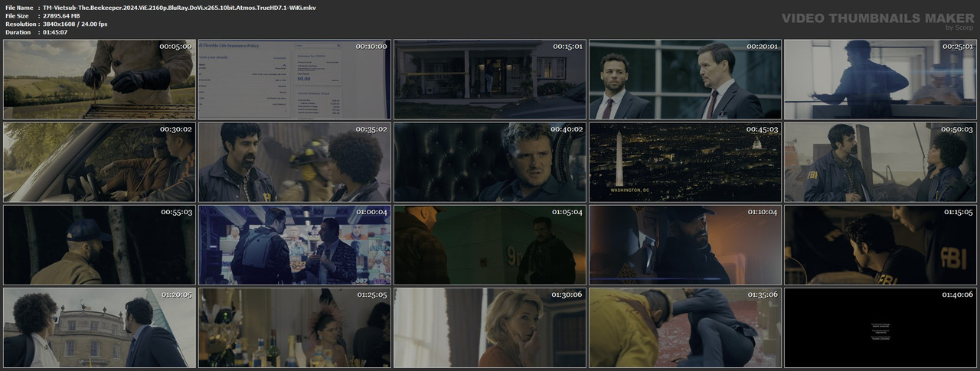Select the thumbnail at 00:50:03
The image size is (980, 371).
tap(880, 162)
